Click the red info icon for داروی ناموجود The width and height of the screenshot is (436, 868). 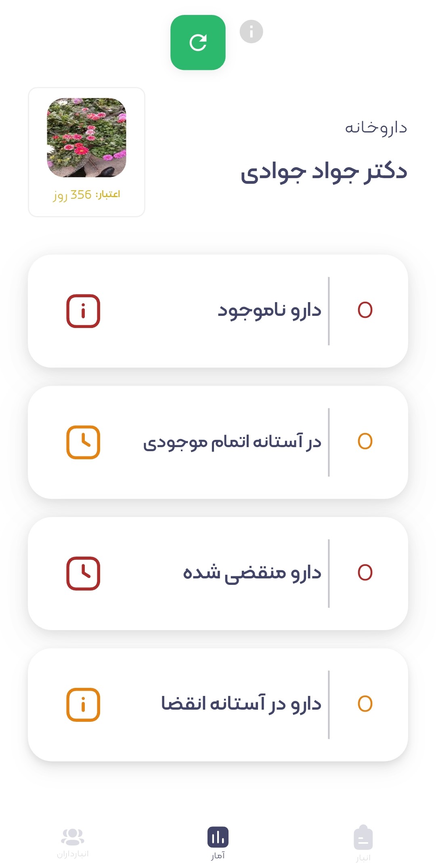[x=83, y=311]
